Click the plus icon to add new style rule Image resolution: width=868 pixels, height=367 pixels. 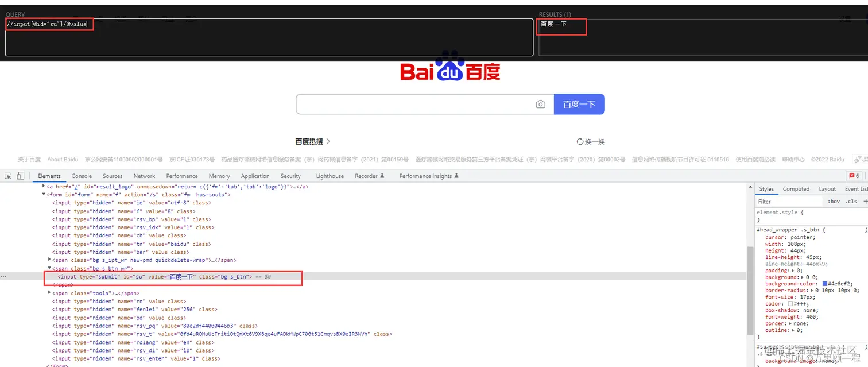(x=865, y=201)
